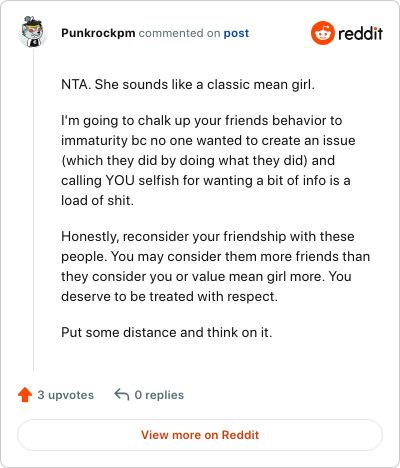Click the Punkrockpm user avatar

point(33,32)
